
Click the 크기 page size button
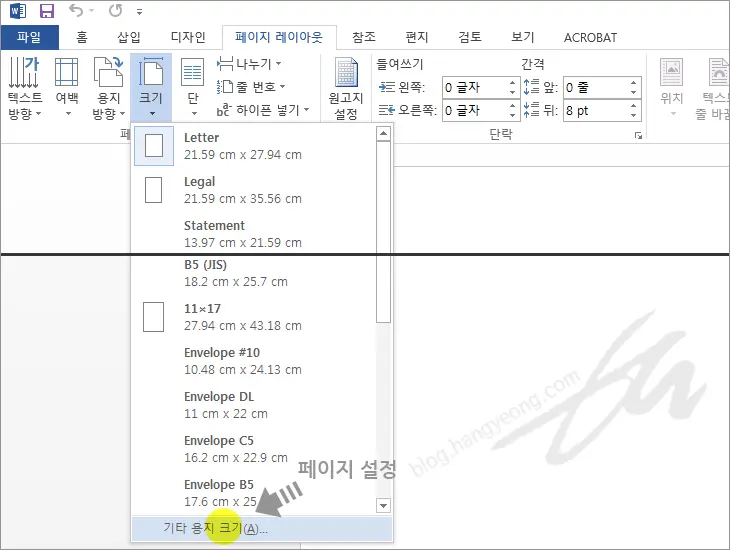click(151, 88)
